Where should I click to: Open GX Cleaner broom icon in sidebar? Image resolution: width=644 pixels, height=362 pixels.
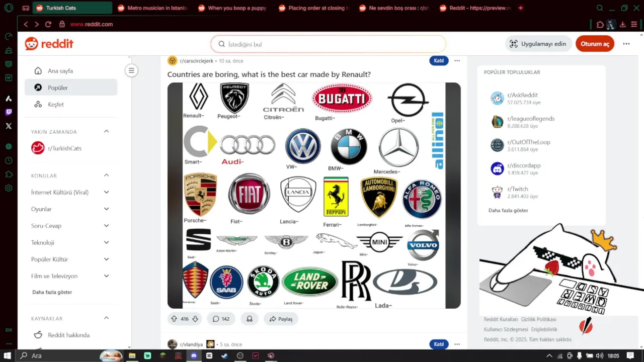pos(9,50)
